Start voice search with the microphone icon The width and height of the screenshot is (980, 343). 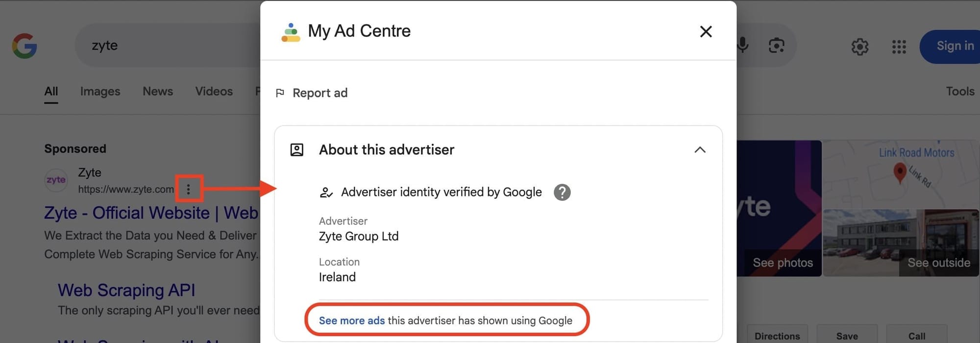click(742, 46)
